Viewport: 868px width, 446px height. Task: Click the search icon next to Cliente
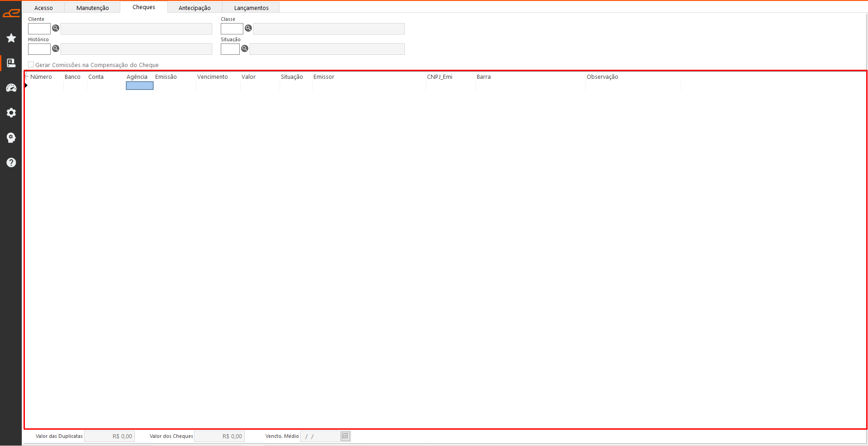point(56,28)
